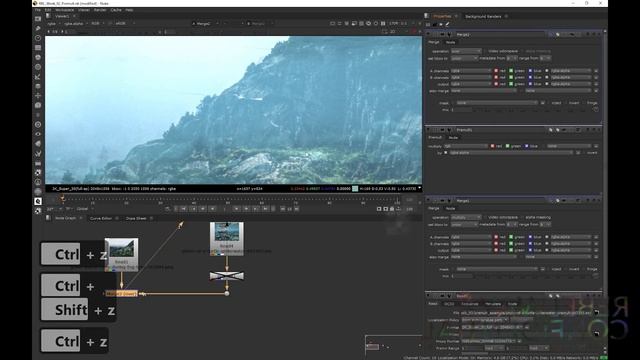
Task: Toggle green in Premult1 multiply row
Action: pos(508,146)
